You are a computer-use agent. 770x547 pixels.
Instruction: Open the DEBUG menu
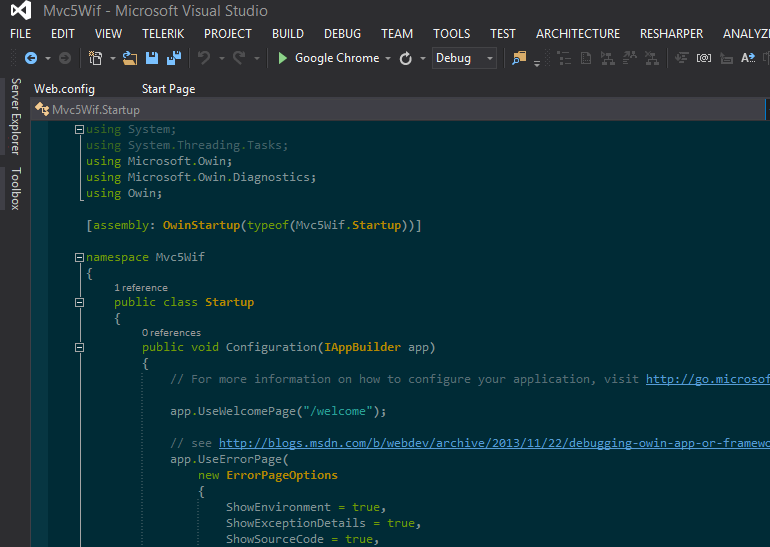[x=342, y=34]
